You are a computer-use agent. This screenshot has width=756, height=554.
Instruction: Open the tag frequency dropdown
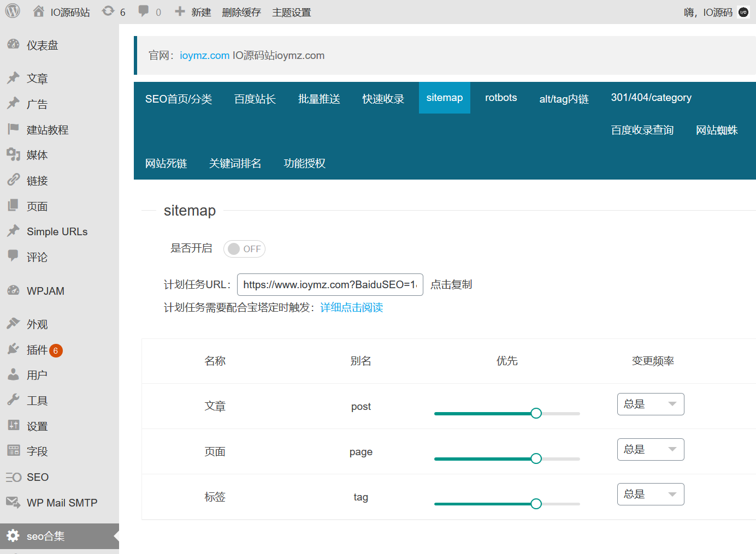(651, 494)
